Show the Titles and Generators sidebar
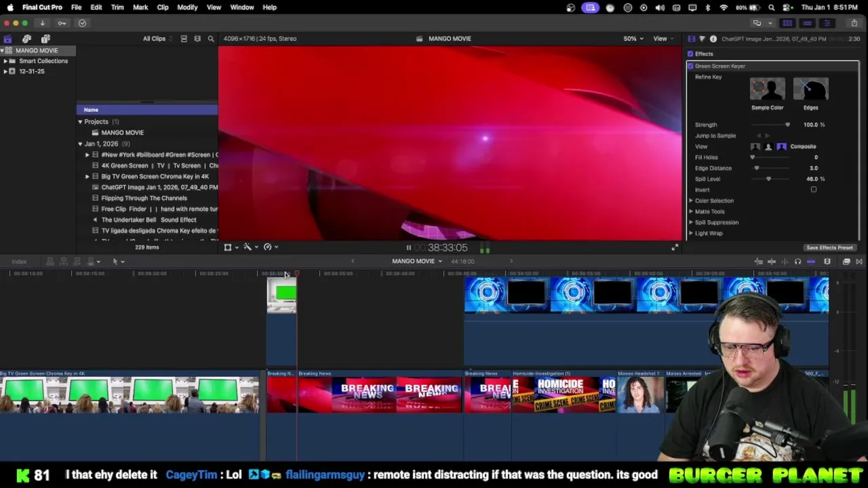Viewport: 868px width, 488px height. pos(45,39)
